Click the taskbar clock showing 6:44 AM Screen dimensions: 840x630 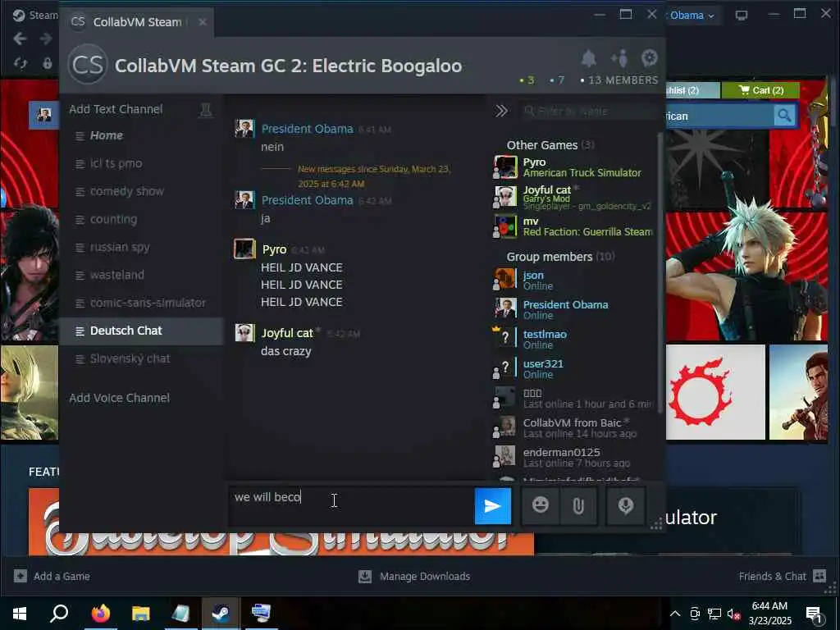pyautogui.click(x=769, y=614)
